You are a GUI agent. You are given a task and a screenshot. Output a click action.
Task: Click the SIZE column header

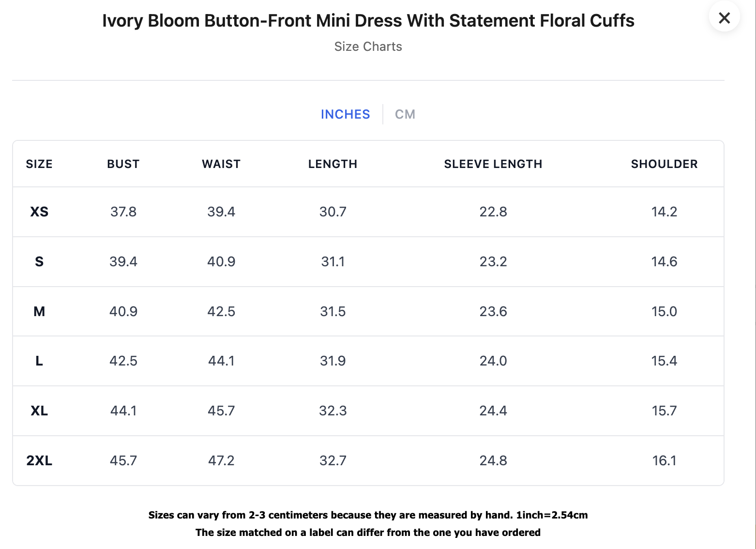(39, 164)
